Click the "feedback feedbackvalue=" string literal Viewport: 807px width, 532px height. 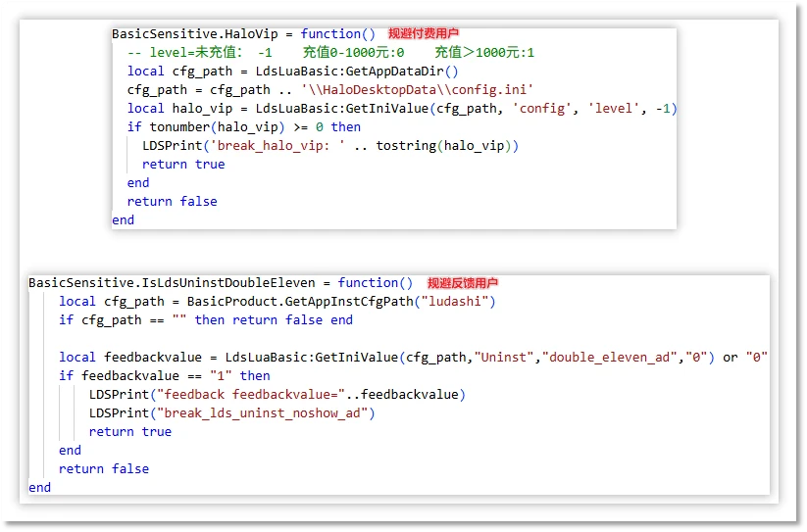click(251, 394)
